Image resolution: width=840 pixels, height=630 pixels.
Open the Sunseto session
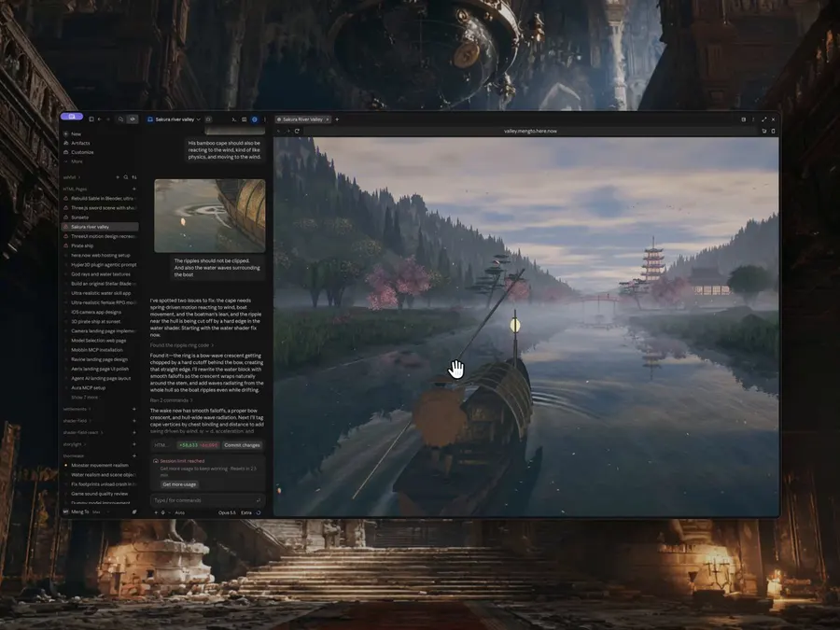(x=101, y=217)
